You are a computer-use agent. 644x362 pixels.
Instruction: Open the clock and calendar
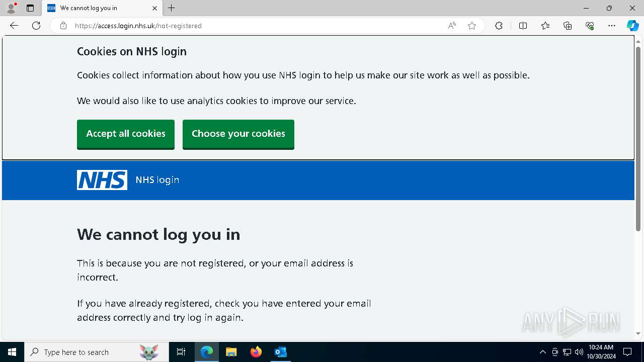click(601, 352)
